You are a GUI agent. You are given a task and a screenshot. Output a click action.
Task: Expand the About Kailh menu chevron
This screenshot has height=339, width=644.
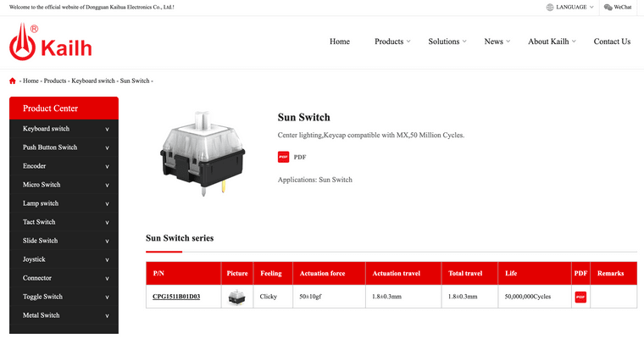pos(574,42)
